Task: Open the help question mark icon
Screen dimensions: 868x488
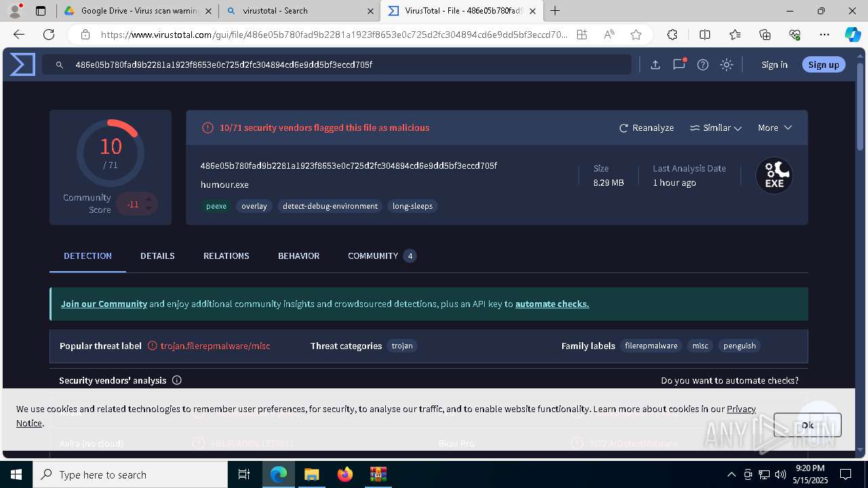Action: coord(703,65)
